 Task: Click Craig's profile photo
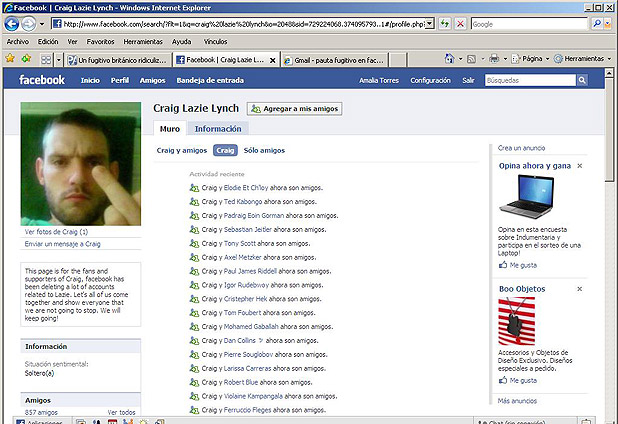81,164
